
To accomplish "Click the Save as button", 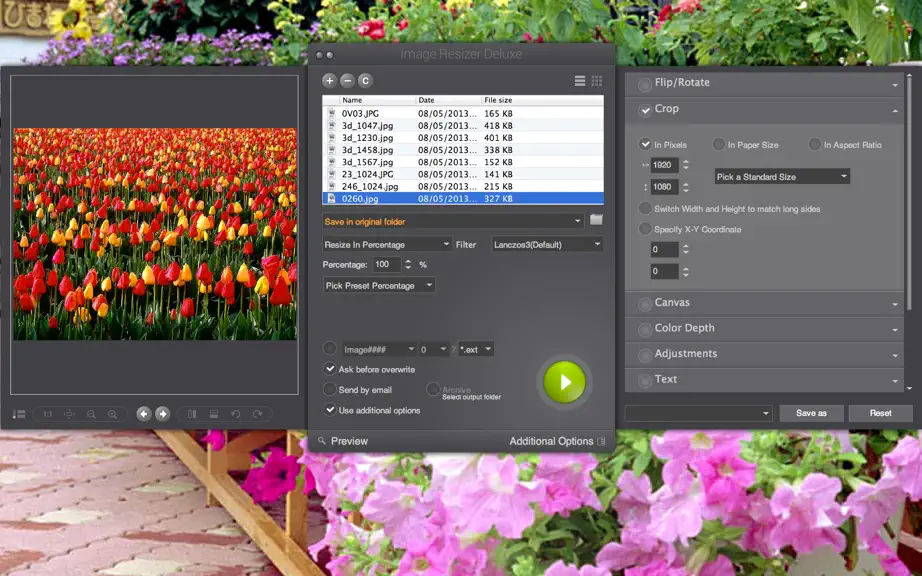I will point(811,413).
